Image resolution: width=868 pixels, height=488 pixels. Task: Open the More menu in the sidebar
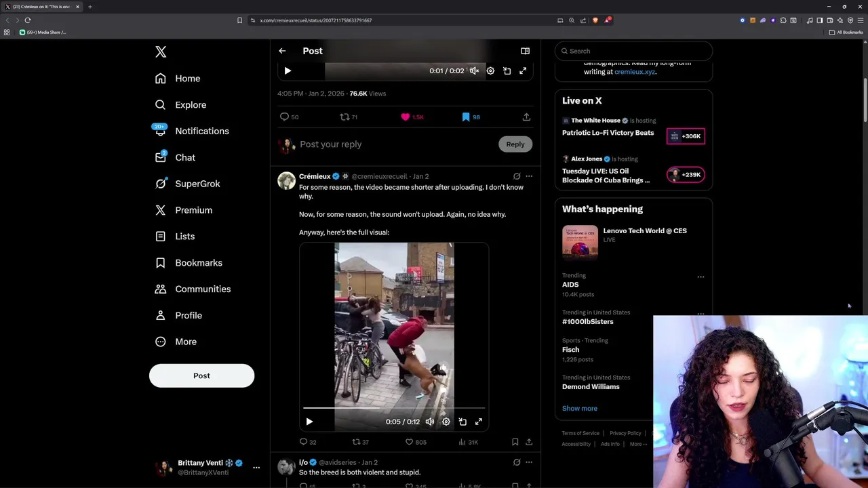point(176,342)
